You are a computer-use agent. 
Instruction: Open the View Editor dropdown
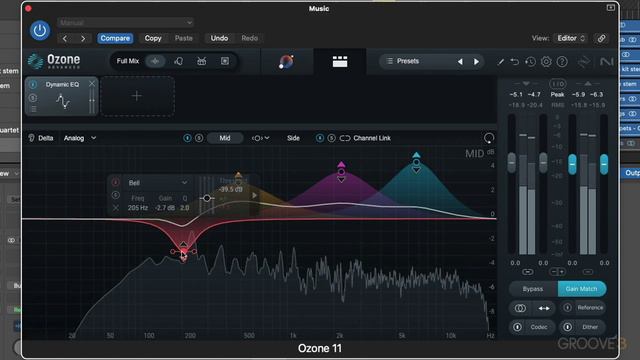pyautogui.click(x=571, y=38)
